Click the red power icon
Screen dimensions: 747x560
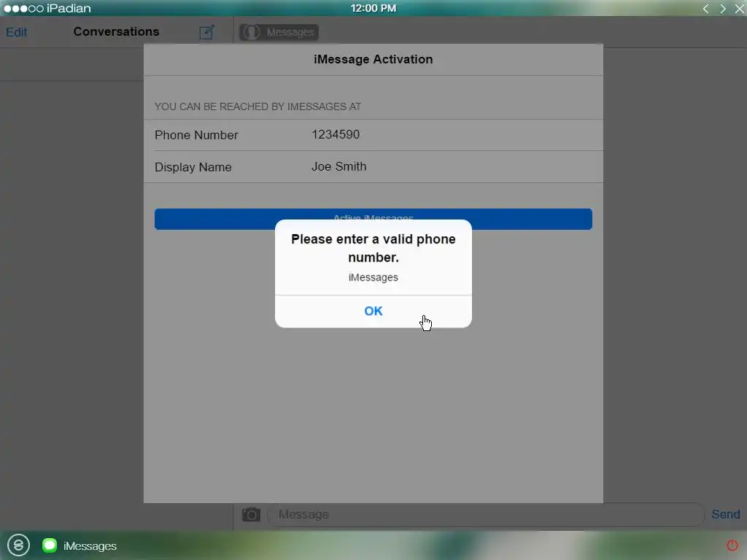point(732,545)
